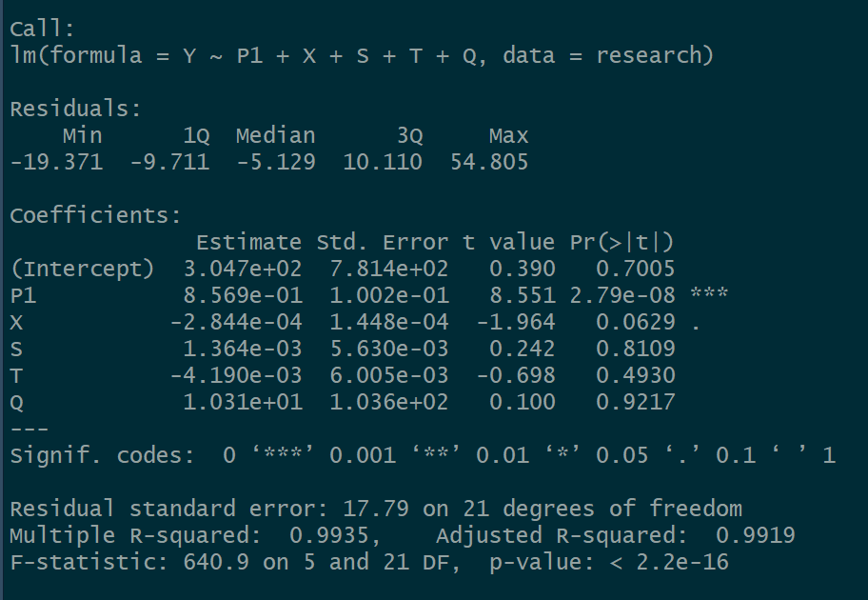Click the 'Residual standard error: 17.79' line
Viewport: 868px width, 600px height.
click(376, 509)
